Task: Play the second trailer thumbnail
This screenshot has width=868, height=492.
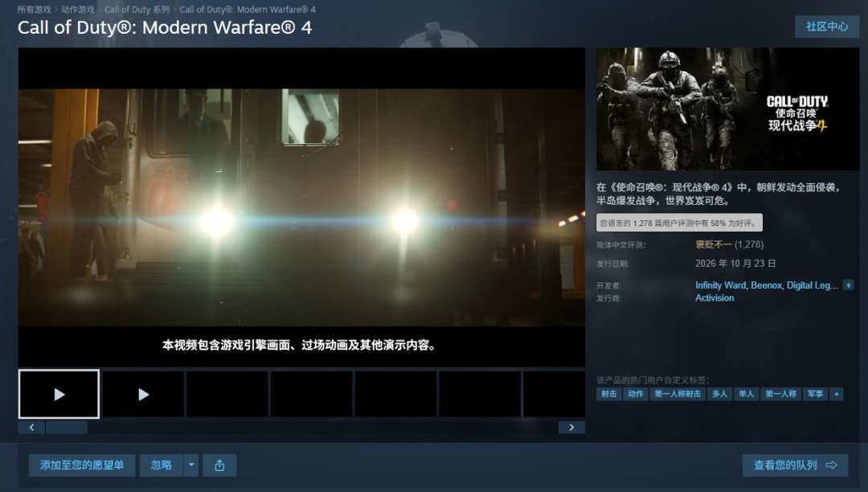Action: 143,394
